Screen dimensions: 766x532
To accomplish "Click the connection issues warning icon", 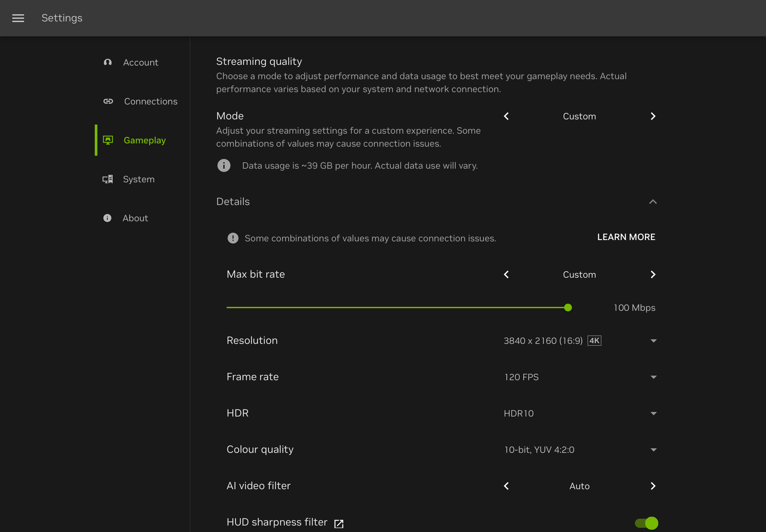I will pyautogui.click(x=232, y=238).
